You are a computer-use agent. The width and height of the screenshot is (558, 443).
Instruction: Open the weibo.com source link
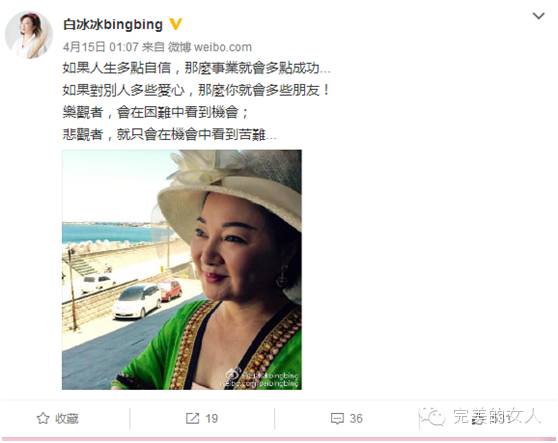pyautogui.click(x=223, y=47)
